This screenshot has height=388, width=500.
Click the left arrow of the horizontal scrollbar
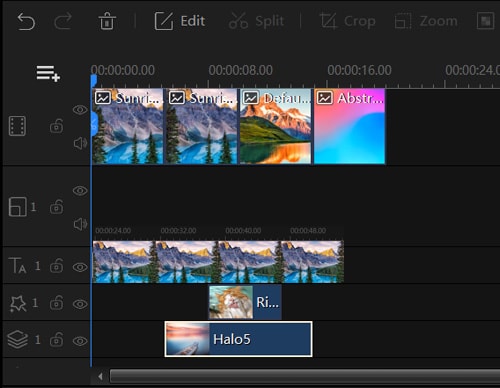(x=100, y=377)
